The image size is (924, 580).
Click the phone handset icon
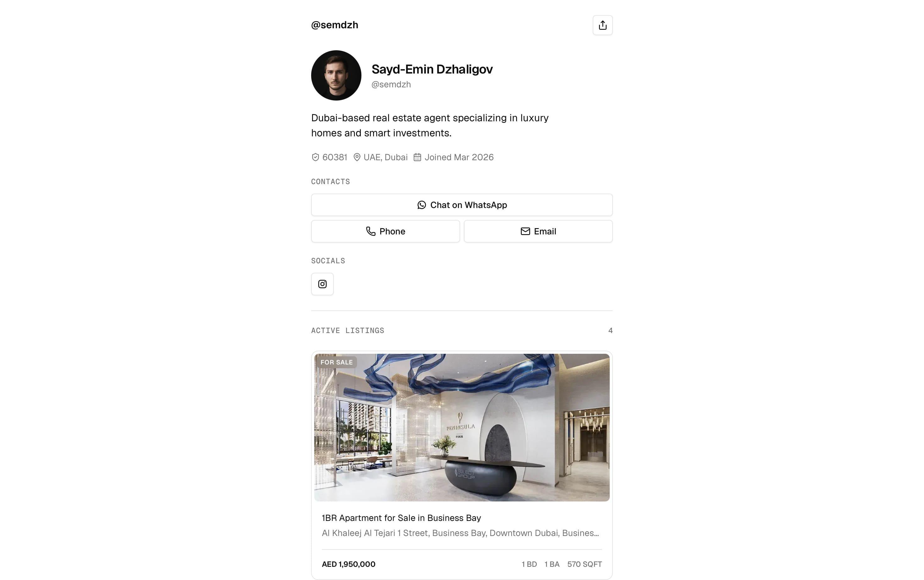click(371, 231)
